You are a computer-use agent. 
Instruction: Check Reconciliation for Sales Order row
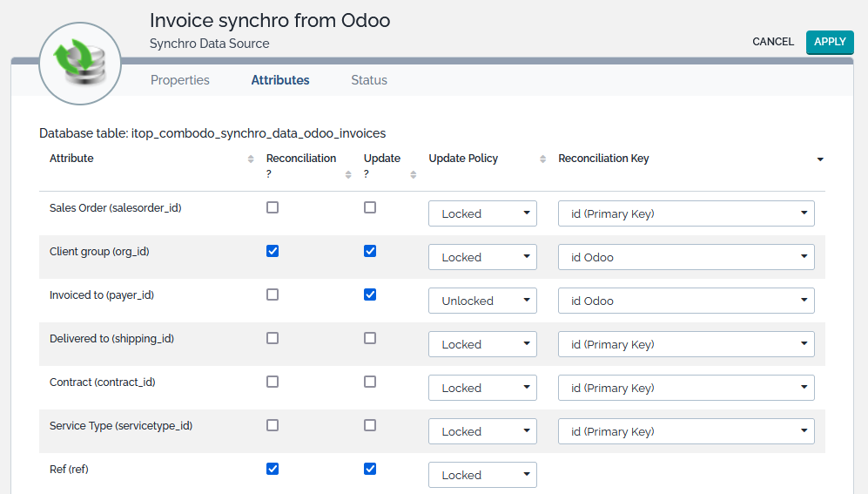coord(273,208)
